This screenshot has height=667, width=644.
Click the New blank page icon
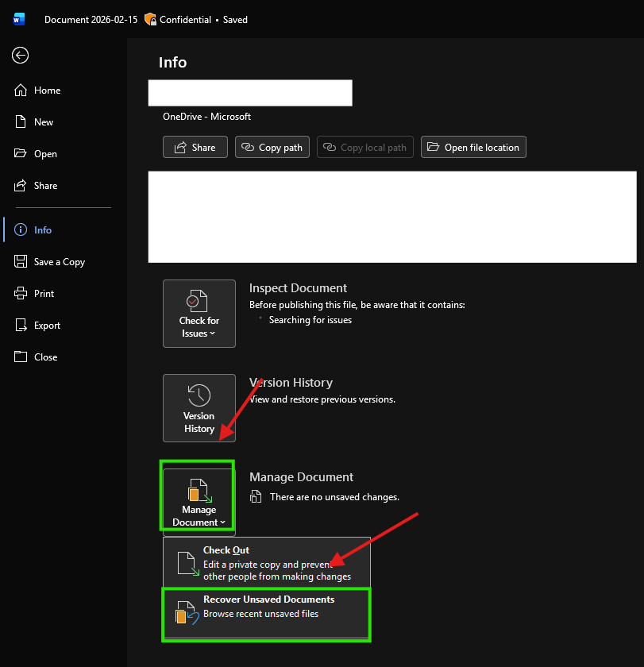[x=21, y=122]
